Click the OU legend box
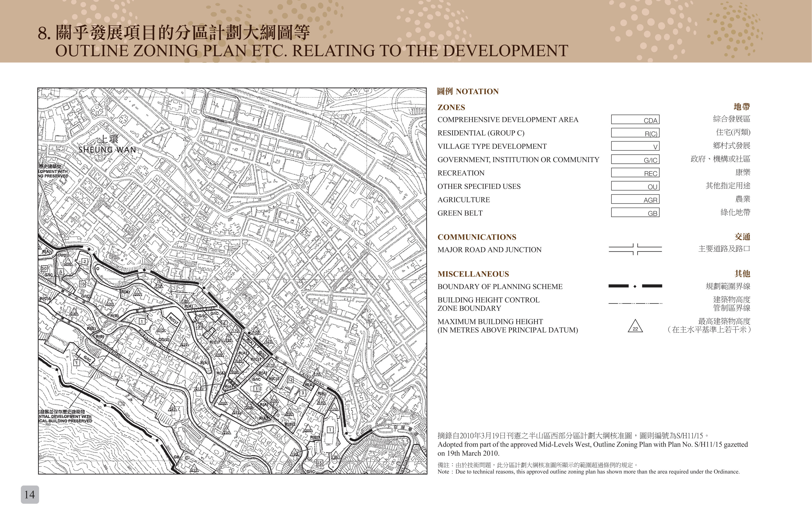The height and width of the screenshot is (525, 812). click(635, 186)
